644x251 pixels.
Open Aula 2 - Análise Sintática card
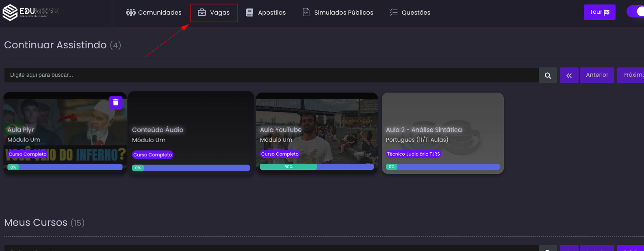point(443,133)
